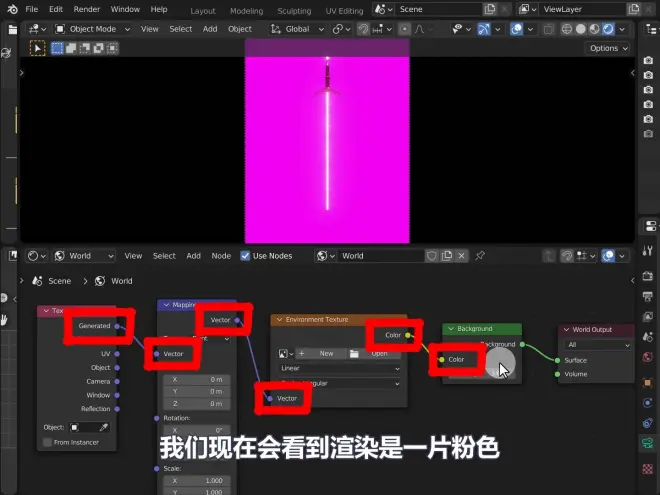Click the Scale X 1.000 field

[x=197, y=481]
